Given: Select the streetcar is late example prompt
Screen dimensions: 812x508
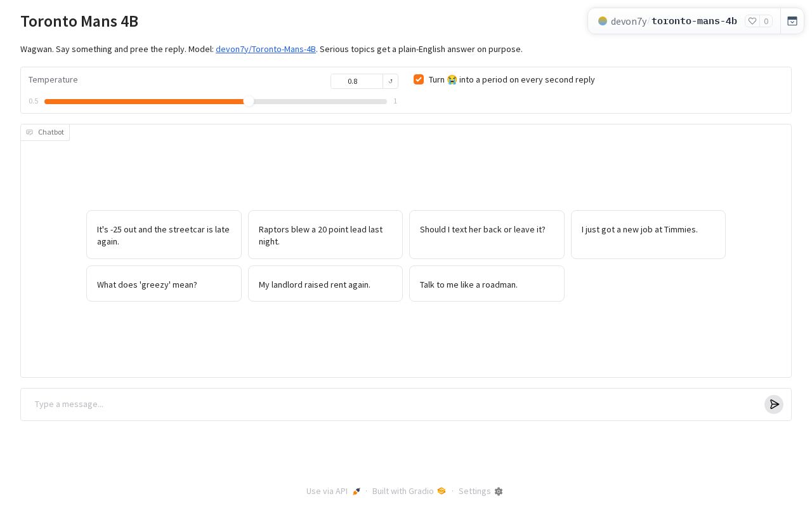Looking at the screenshot, I should pos(164,235).
